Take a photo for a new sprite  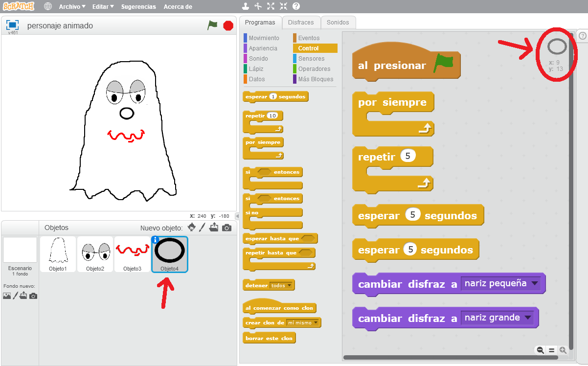226,228
